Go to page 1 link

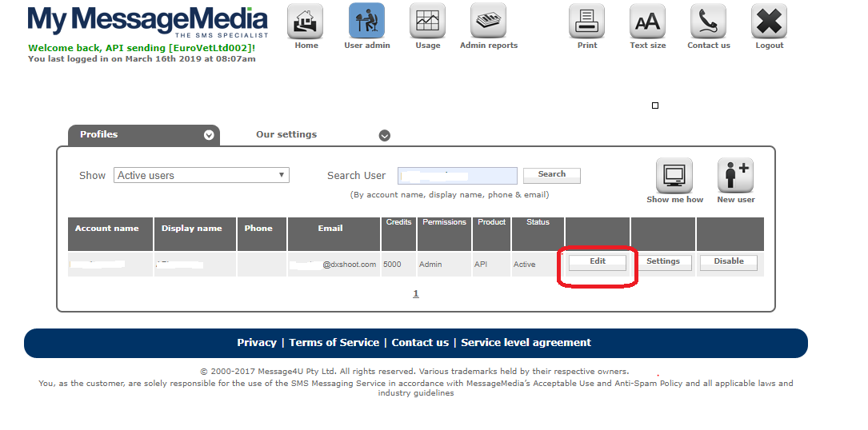pos(416,294)
